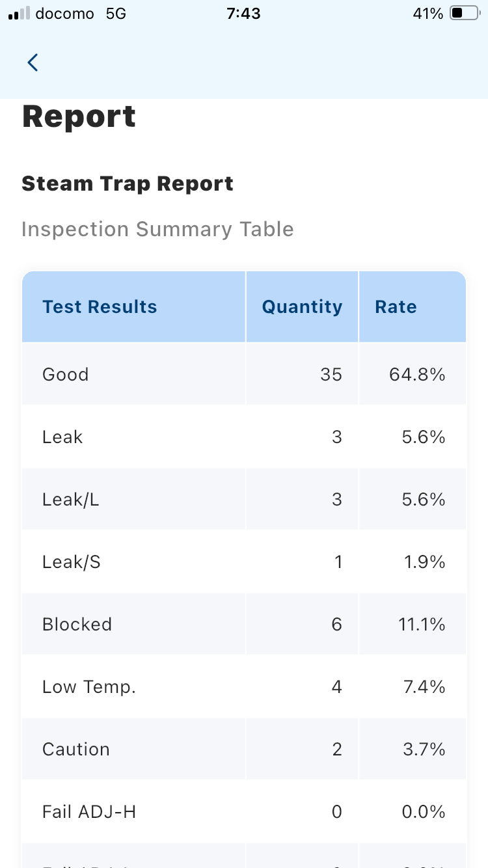Tap the 7:43 clock in the status bar

click(x=243, y=13)
